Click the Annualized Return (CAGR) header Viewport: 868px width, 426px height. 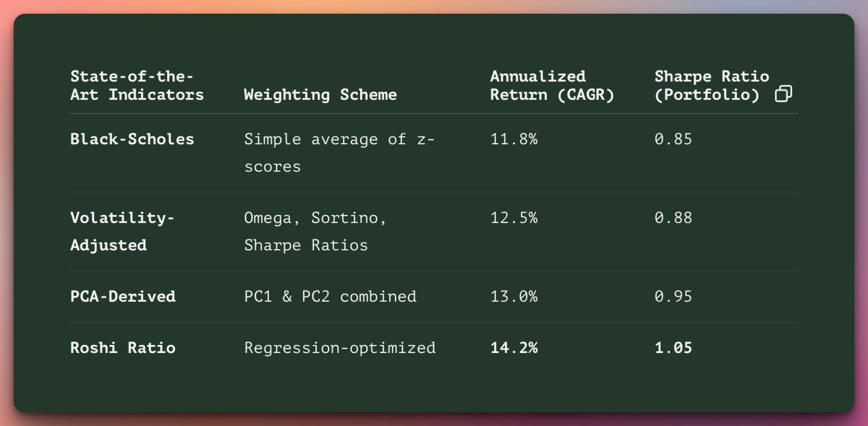(552, 86)
